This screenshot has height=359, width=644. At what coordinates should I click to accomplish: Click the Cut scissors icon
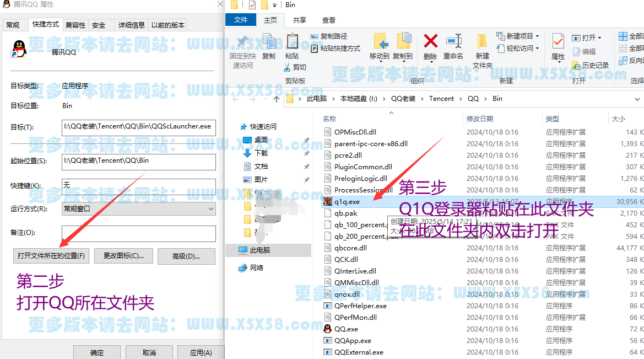click(288, 67)
